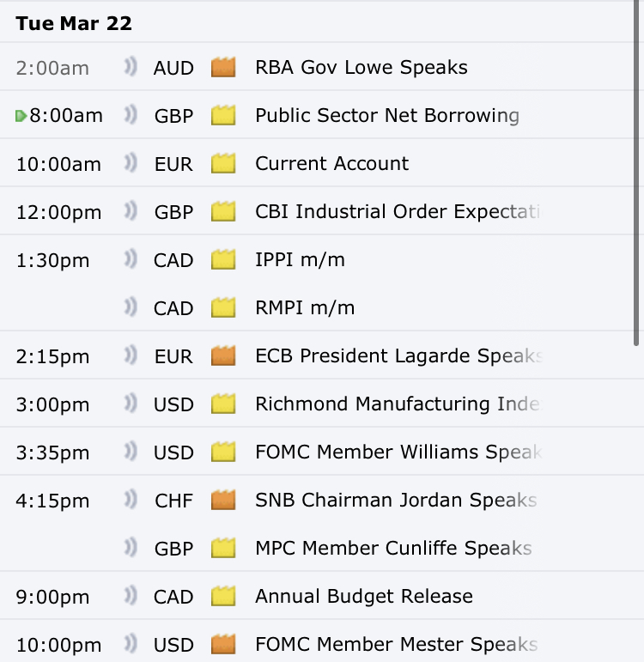Open the ECB President Lagarde Speaks event
Screen dimensions: 644x662
(398, 355)
